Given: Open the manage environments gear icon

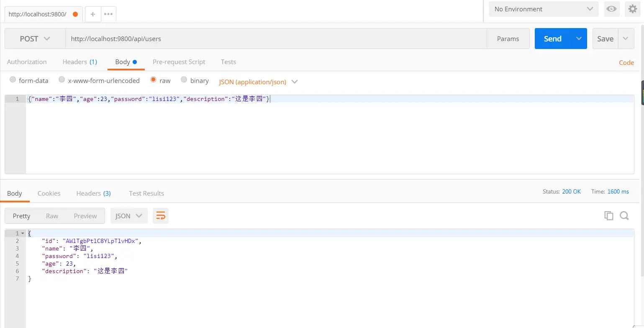Looking at the screenshot, I should pos(632,9).
